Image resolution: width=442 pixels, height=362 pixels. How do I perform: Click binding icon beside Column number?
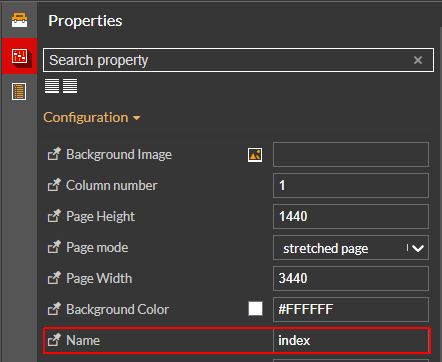point(54,185)
